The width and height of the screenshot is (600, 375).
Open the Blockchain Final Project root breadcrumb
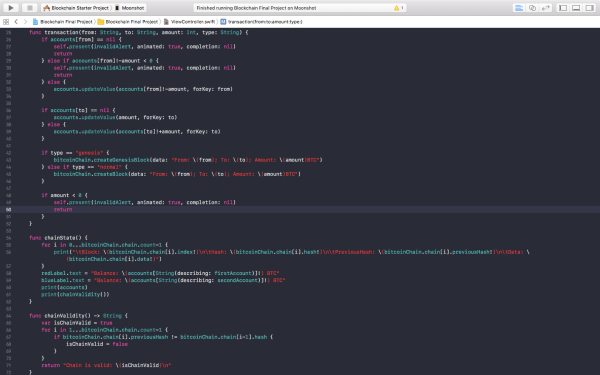point(63,22)
